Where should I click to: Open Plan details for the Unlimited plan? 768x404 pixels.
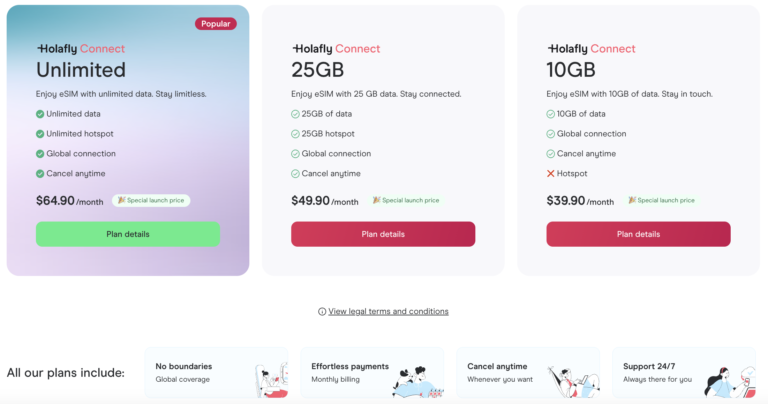point(128,234)
